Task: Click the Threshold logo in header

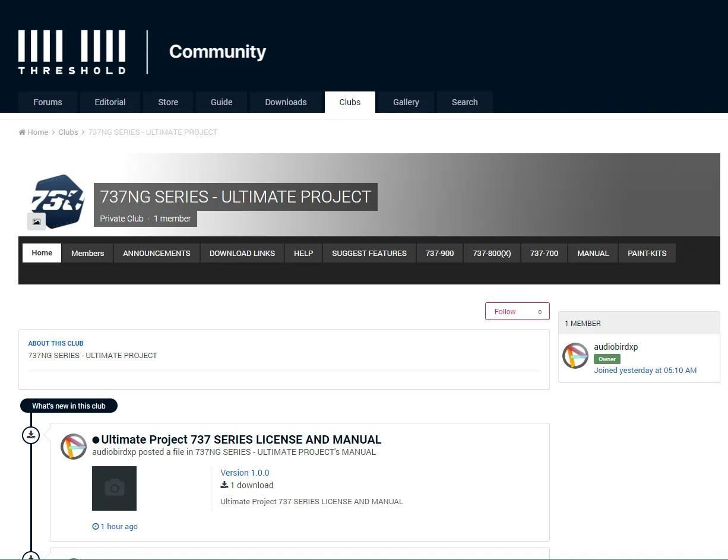Action: [72, 52]
